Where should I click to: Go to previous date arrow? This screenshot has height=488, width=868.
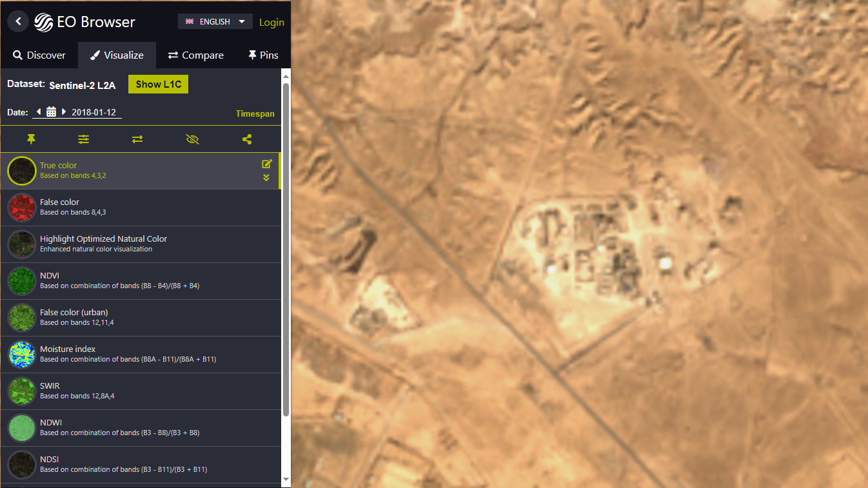click(x=39, y=112)
